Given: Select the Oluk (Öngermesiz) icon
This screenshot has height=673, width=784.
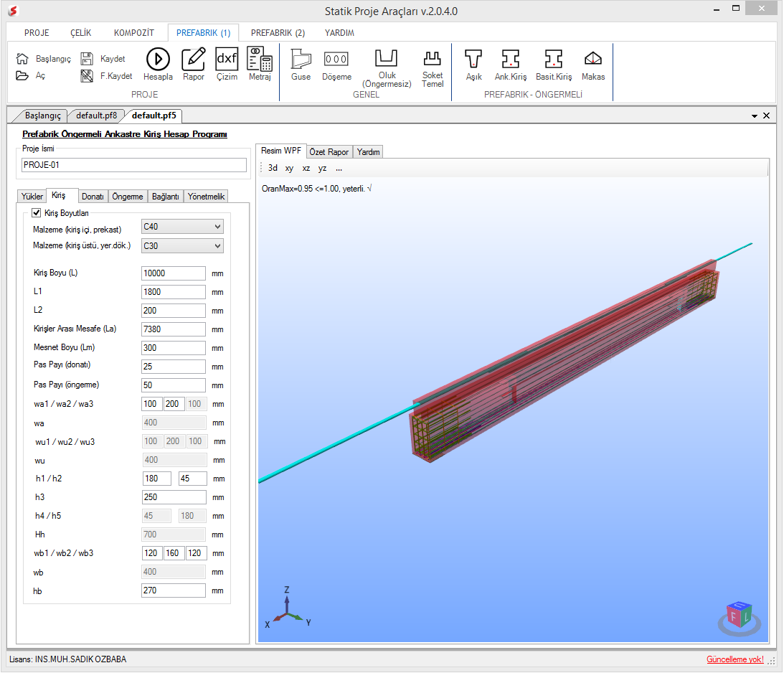Looking at the screenshot, I should pos(387,58).
